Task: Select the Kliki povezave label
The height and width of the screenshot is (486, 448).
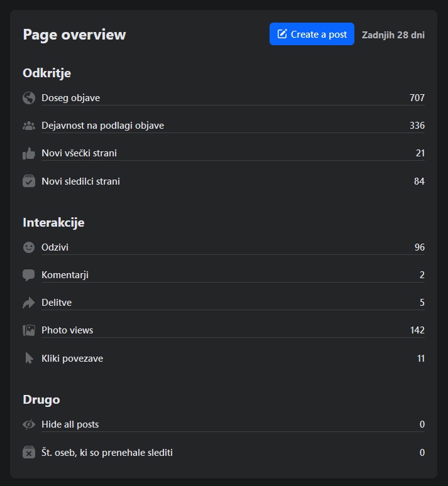Action: [x=72, y=359]
